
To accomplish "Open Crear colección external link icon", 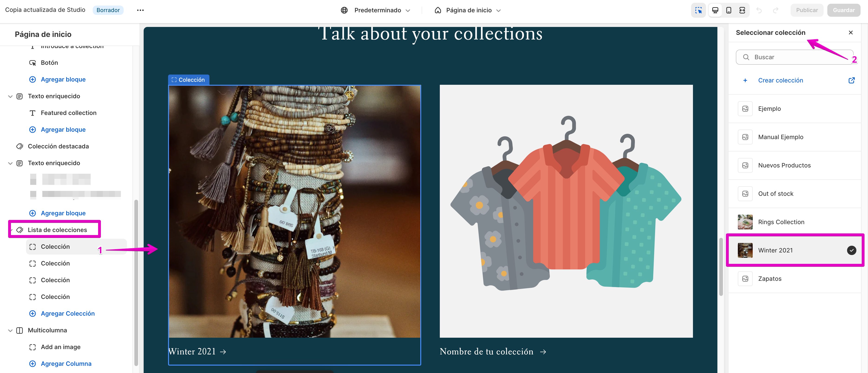I will click(851, 80).
